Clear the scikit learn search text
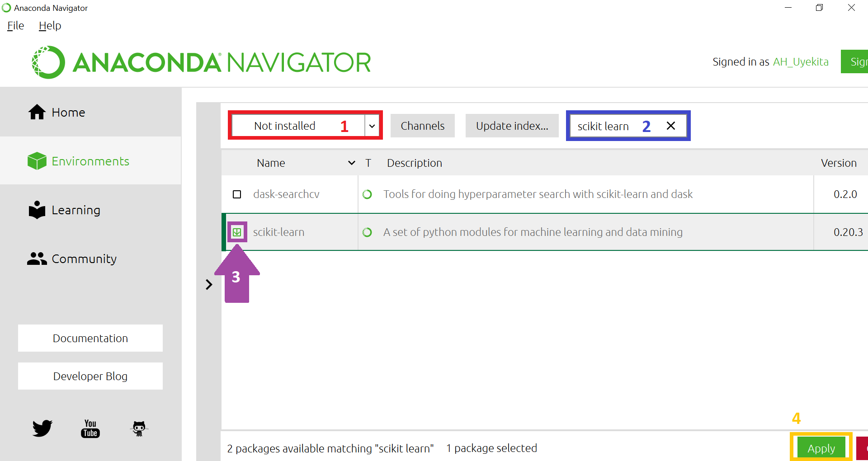Viewport: 868px width, 461px height. click(671, 126)
